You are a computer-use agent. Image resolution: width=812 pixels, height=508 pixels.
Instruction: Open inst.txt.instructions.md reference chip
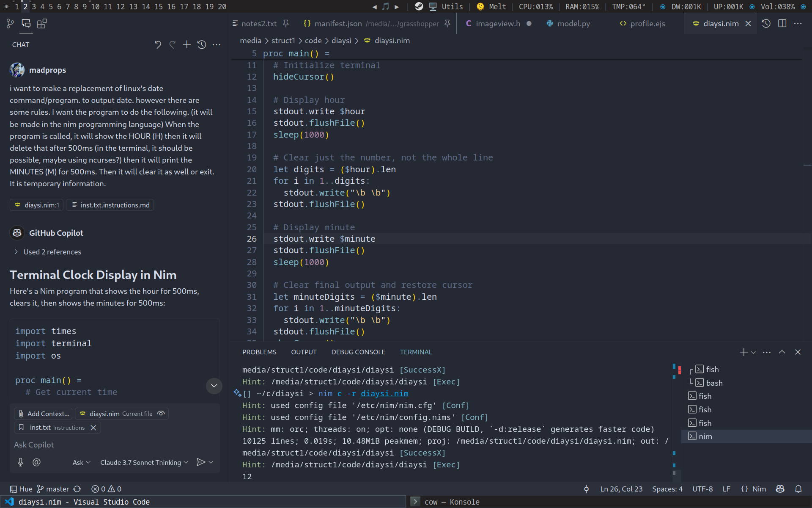pyautogui.click(x=110, y=205)
